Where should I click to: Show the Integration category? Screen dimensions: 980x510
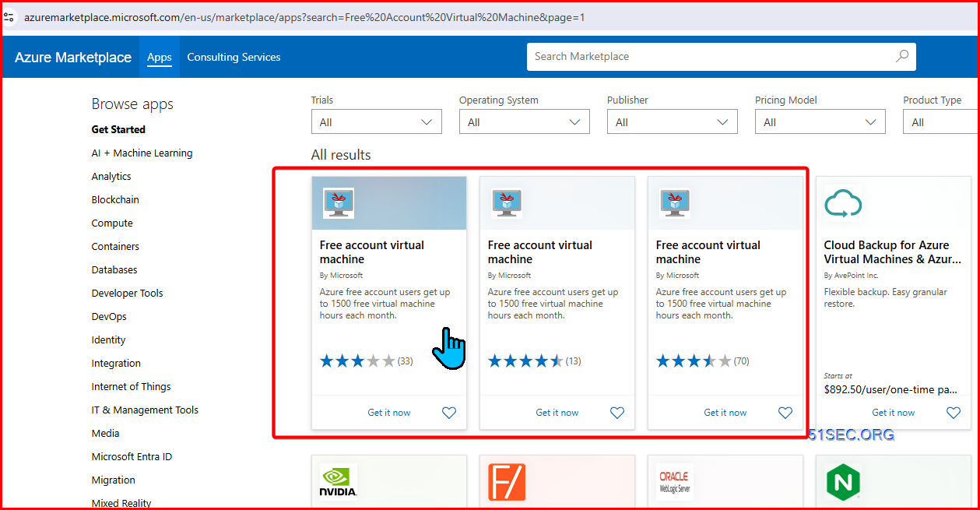(116, 363)
